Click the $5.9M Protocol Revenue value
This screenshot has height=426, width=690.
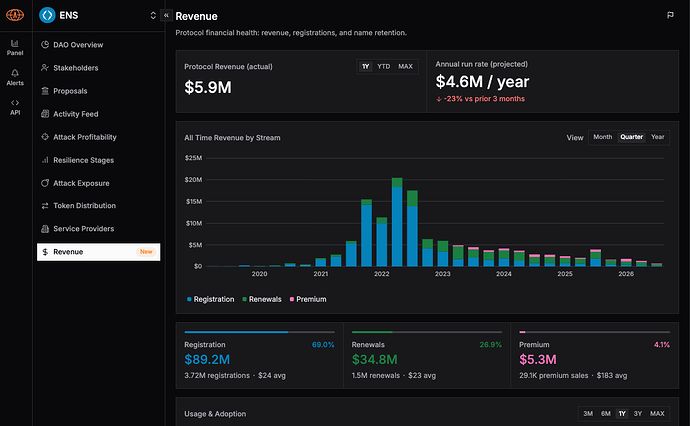click(x=208, y=88)
